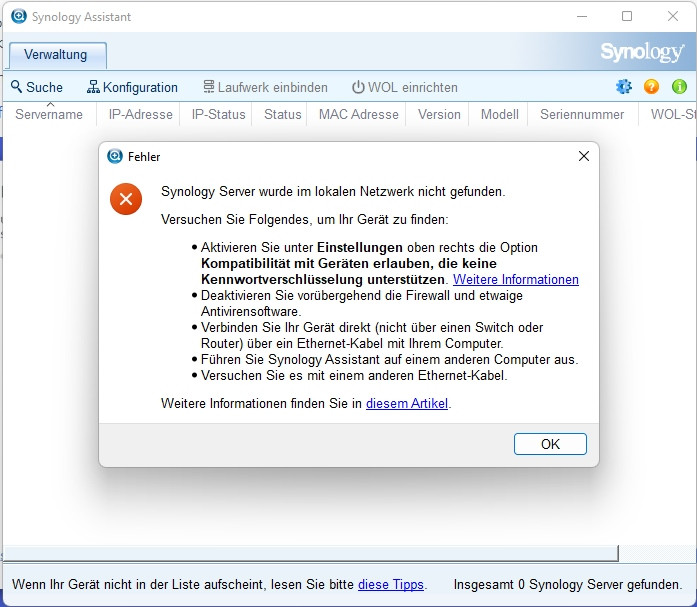
Task: Close the Fehler dialog with X
Action: click(584, 156)
